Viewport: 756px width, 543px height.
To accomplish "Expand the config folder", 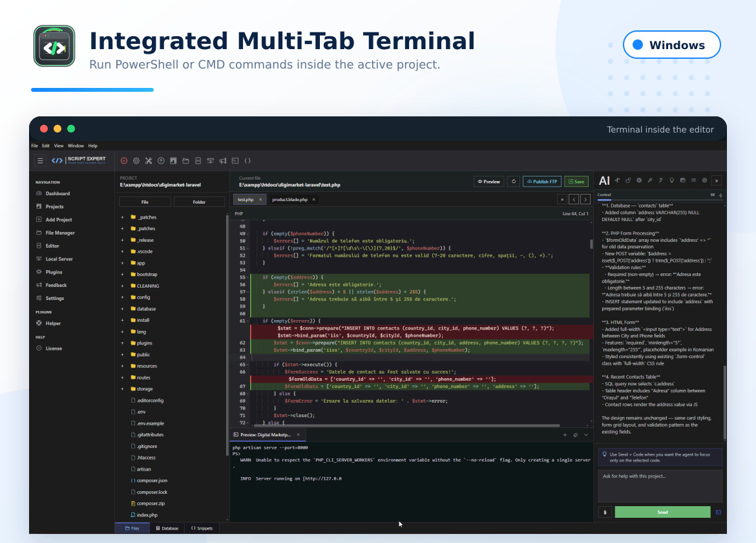I will [x=123, y=297].
